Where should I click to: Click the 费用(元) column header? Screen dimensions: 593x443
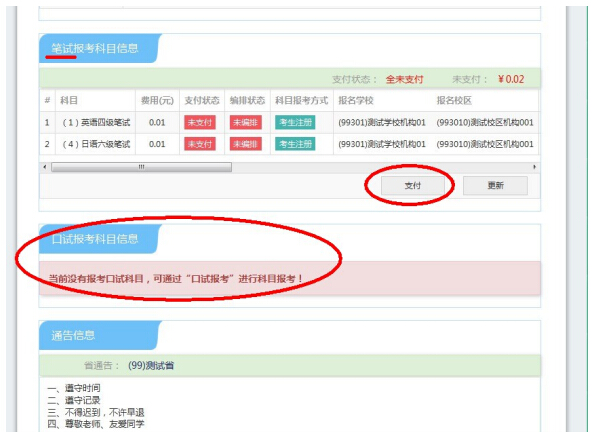tap(157, 100)
